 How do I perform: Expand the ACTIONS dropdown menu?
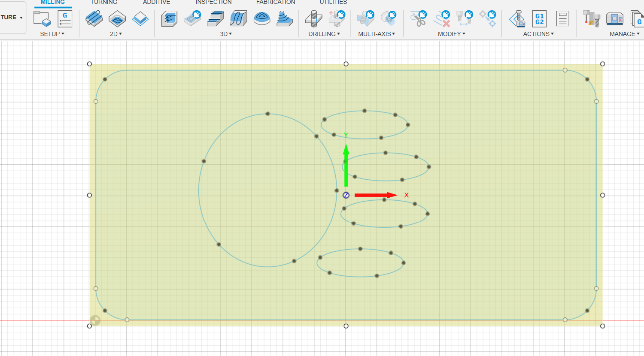point(538,34)
